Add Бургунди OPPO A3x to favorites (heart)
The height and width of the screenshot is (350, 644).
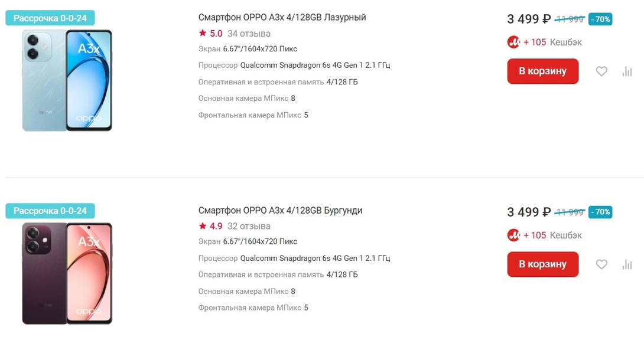tap(601, 264)
